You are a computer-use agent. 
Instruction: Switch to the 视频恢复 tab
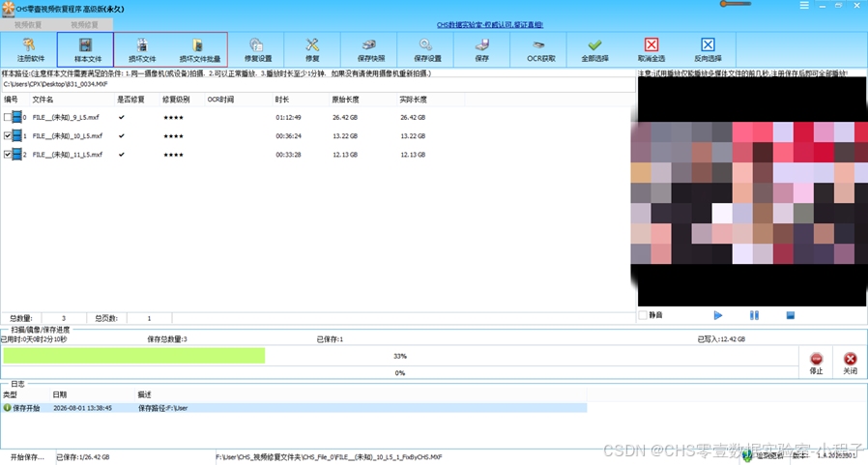(x=28, y=25)
